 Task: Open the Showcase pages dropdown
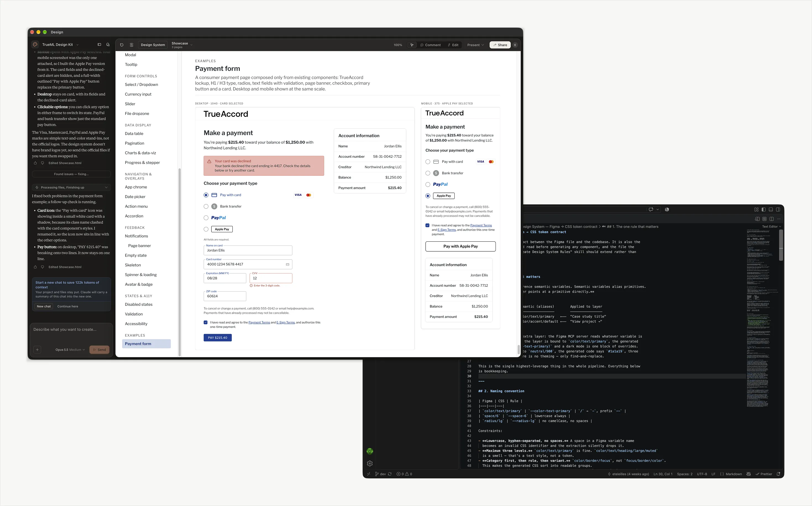tap(182, 45)
